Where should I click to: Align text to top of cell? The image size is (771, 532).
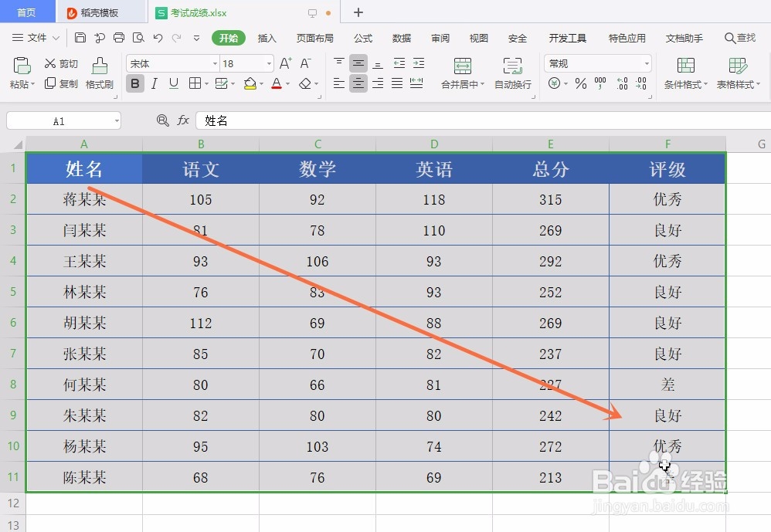pos(339,63)
